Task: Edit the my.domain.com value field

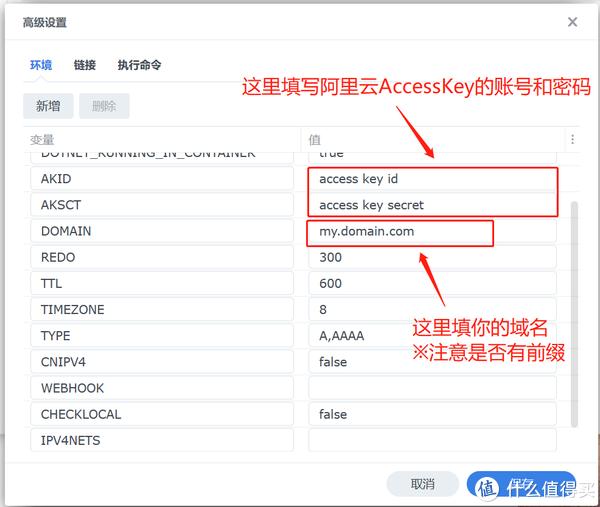Action: (x=432, y=231)
